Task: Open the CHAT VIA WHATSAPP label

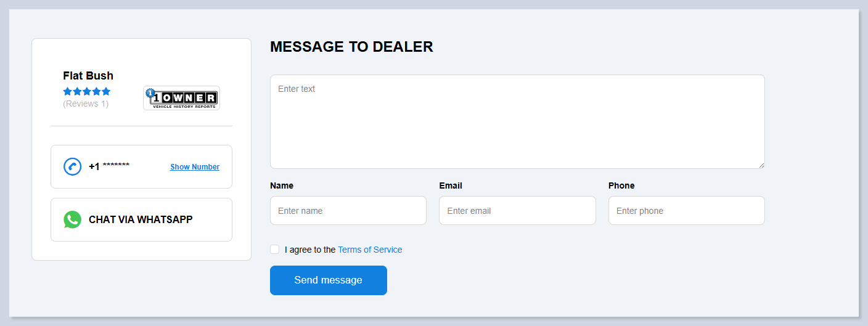Action: point(141,219)
